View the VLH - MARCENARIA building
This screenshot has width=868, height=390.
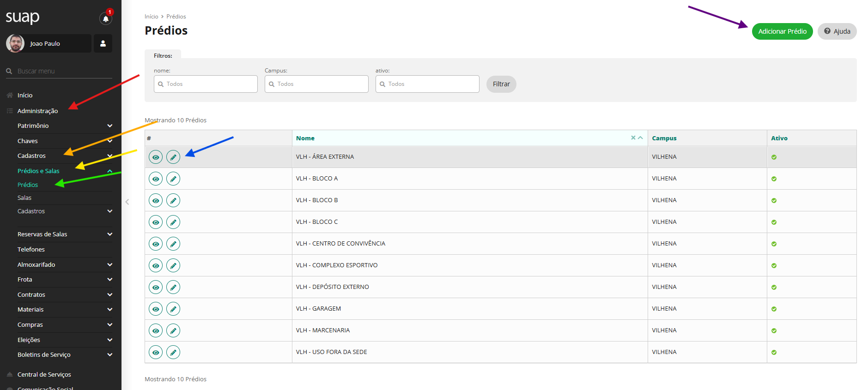click(156, 331)
